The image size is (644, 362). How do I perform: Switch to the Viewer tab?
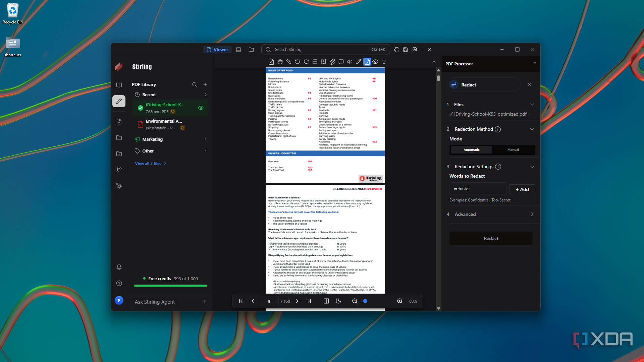[217, 50]
